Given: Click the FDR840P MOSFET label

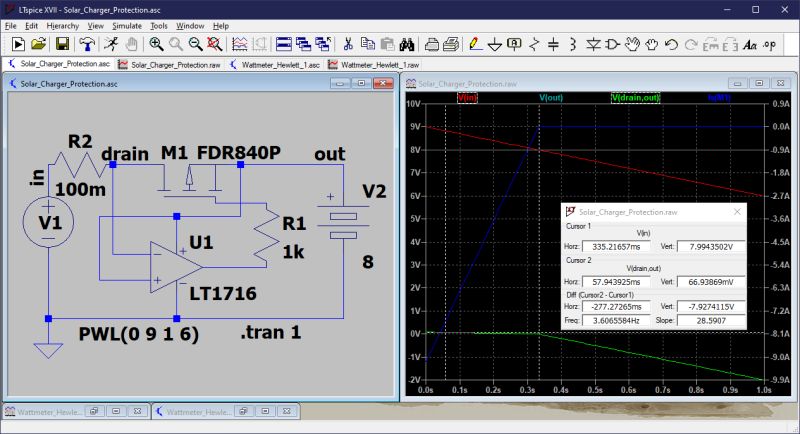Looking at the screenshot, I should pyautogui.click(x=238, y=152).
